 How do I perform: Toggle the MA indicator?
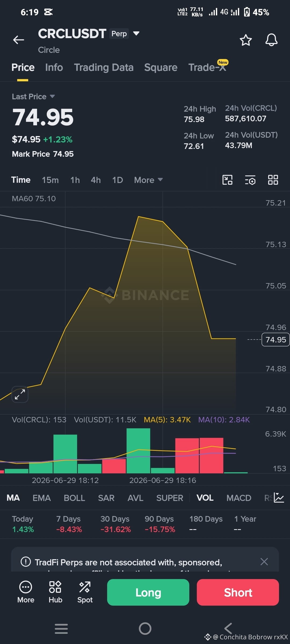[13, 498]
